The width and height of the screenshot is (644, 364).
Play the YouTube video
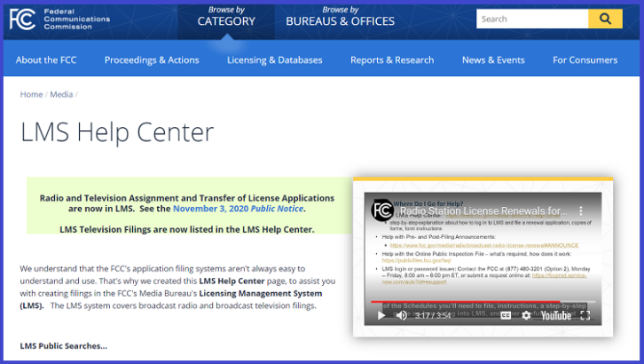[x=381, y=315]
